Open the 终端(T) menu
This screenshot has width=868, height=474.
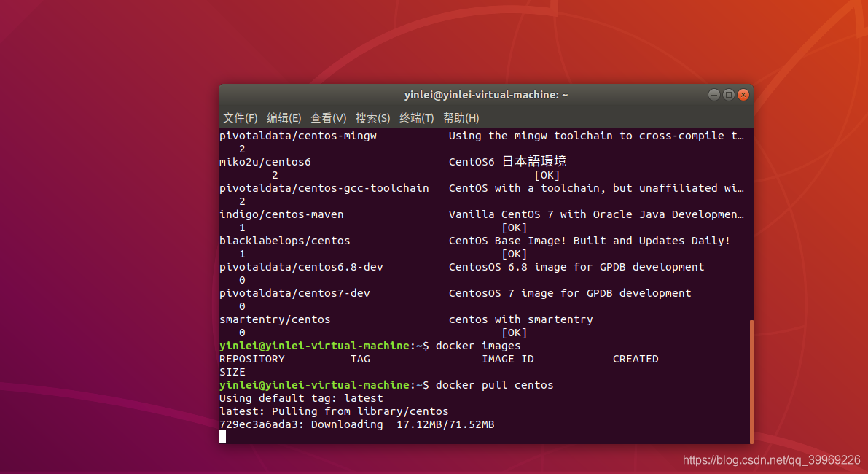pyautogui.click(x=417, y=118)
